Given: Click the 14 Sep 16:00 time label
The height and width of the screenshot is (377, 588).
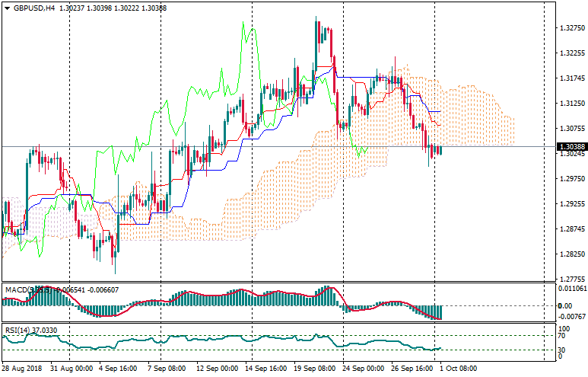Looking at the screenshot, I should coord(265,368).
